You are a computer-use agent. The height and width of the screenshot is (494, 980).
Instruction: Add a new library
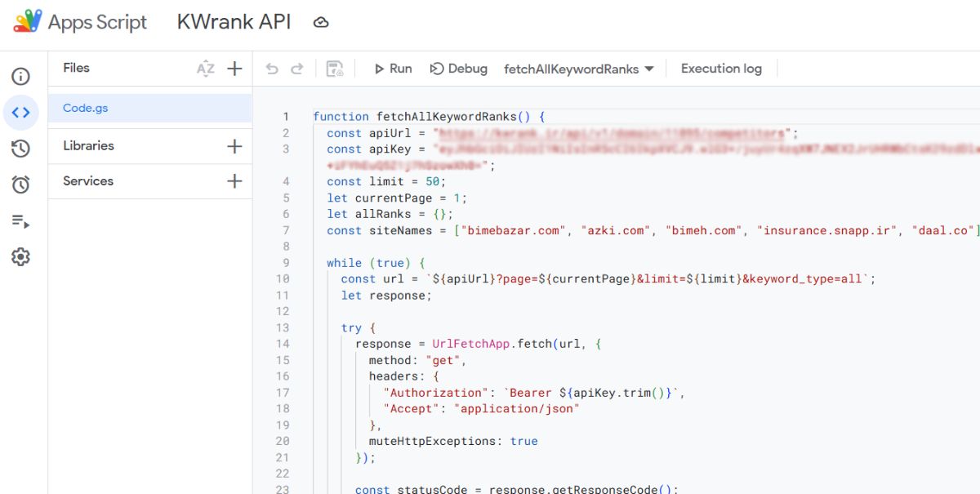click(x=234, y=145)
